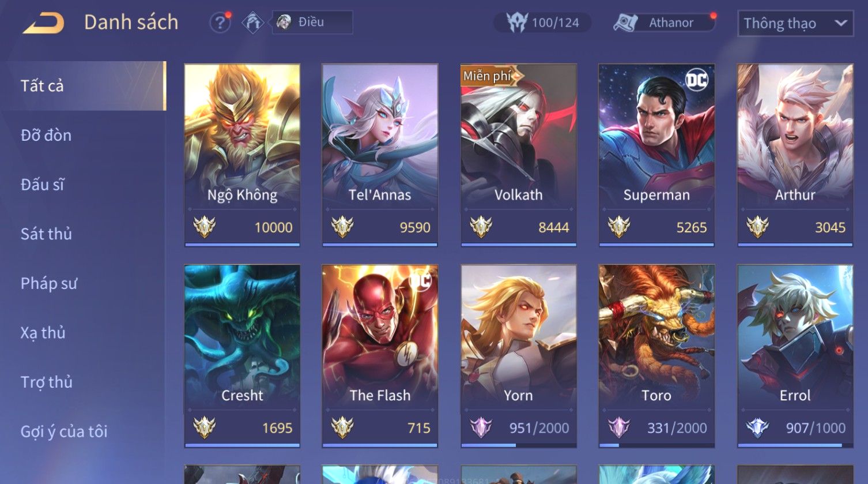Open the Athanor scroll icon
The image size is (868, 484).
625,22
